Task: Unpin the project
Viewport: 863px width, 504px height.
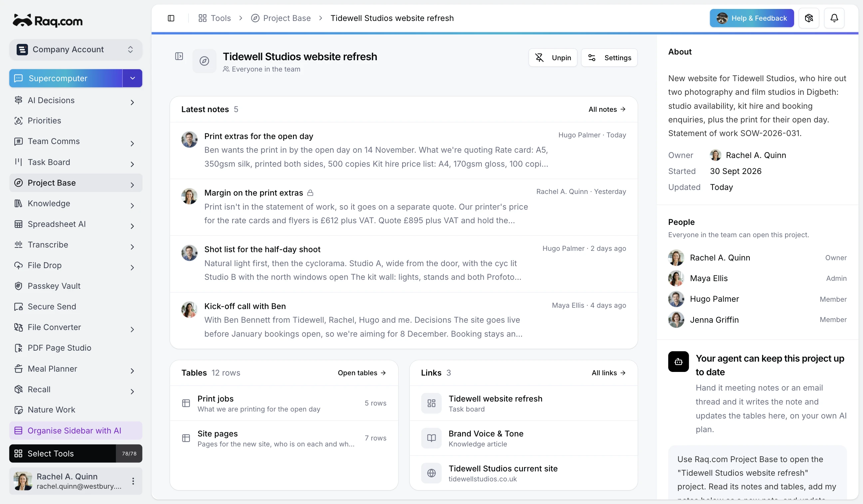Action: [x=552, y=58]
